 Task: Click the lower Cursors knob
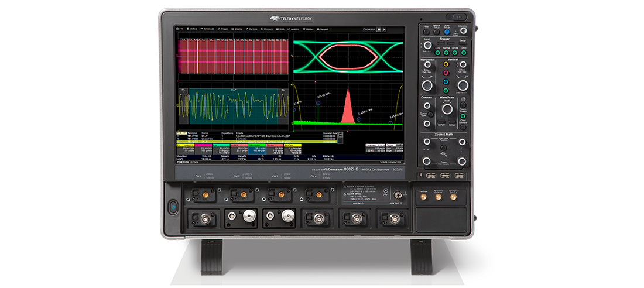click(x=427, y=124)
